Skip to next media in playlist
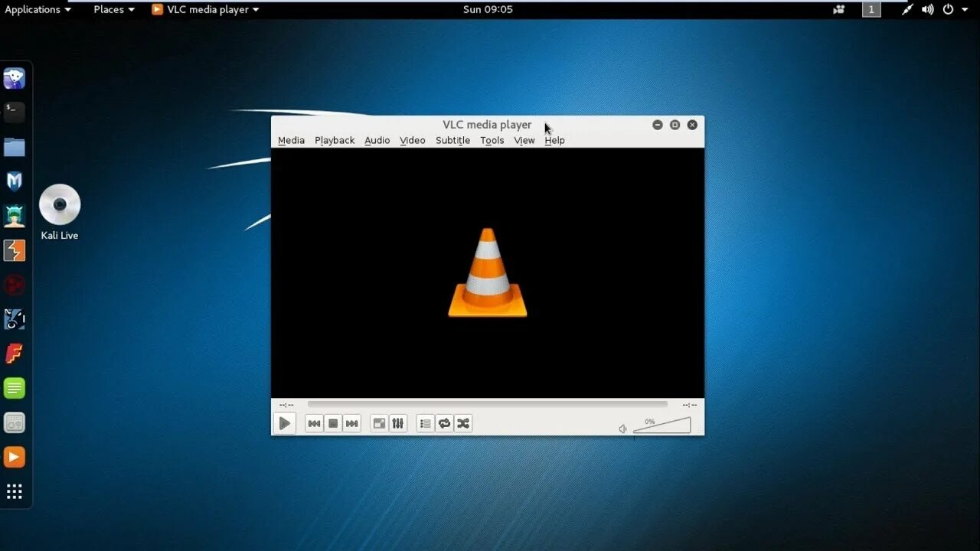This screenshot has width=980, height=551. [351, 423]
